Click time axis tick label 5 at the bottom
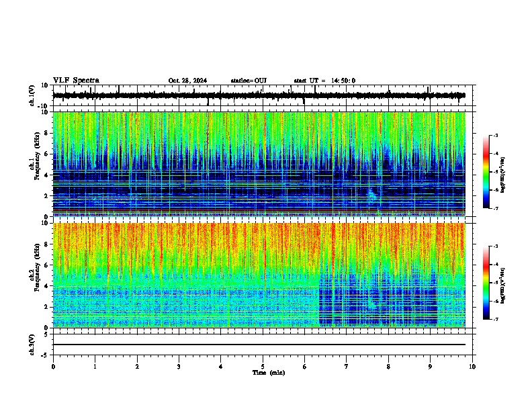 tap(263, 367)
